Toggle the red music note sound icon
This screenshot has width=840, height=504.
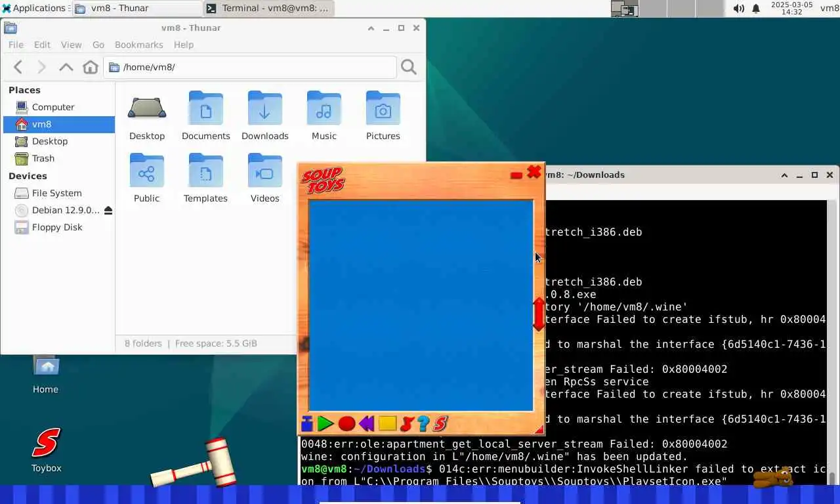tap(407, 424)
